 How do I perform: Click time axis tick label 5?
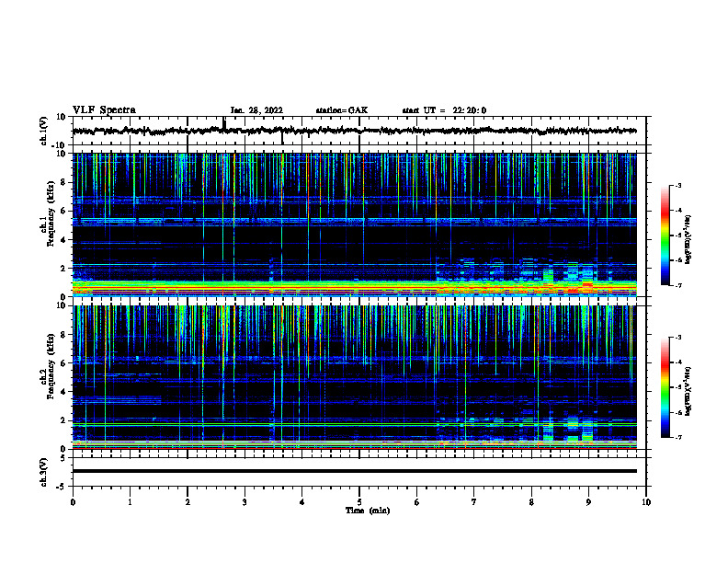coord(359,502)
